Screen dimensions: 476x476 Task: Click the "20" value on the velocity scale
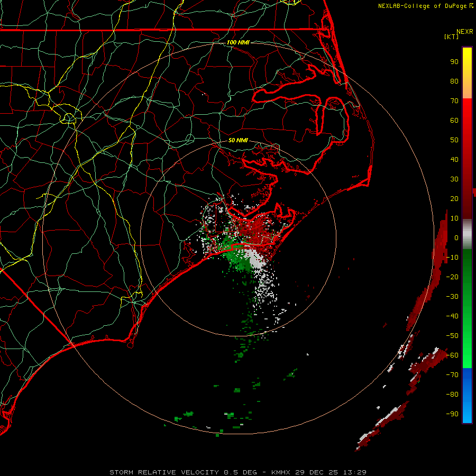pyautogui.click(x=454, y=198)
